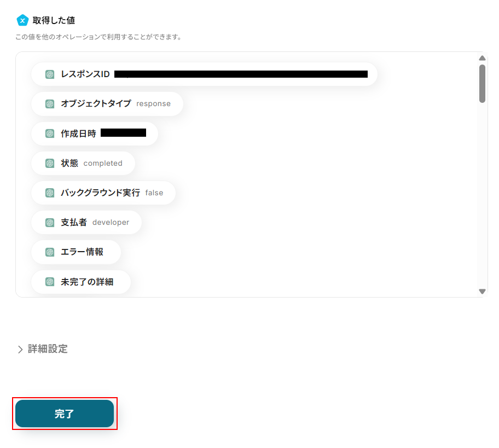Select the レスポンスID value pill
The height and width of the screenshot is (448, 499).
click(x=204, y=74)
